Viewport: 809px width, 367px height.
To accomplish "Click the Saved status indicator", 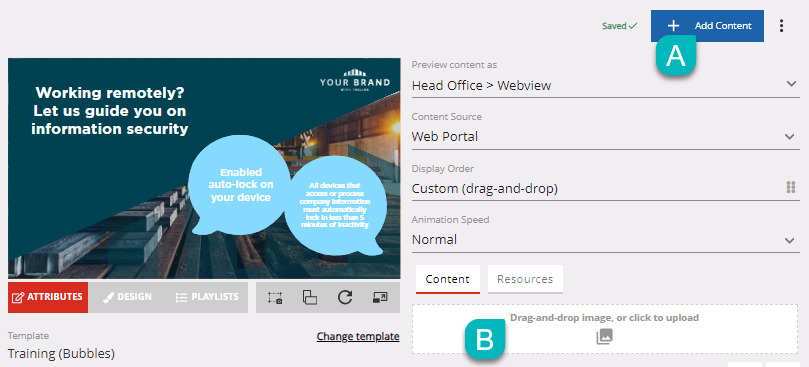I will point(620,26).
